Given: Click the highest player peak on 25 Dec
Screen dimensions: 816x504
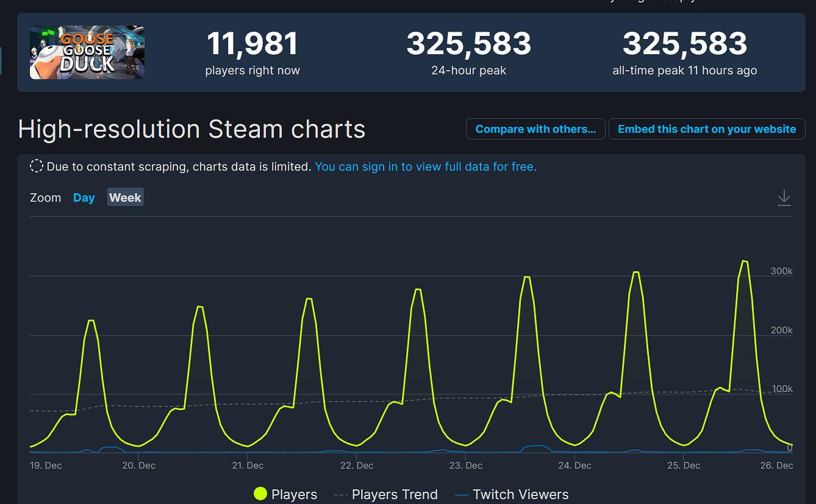Looking at the screenshot, I should (x=744, y=261).
